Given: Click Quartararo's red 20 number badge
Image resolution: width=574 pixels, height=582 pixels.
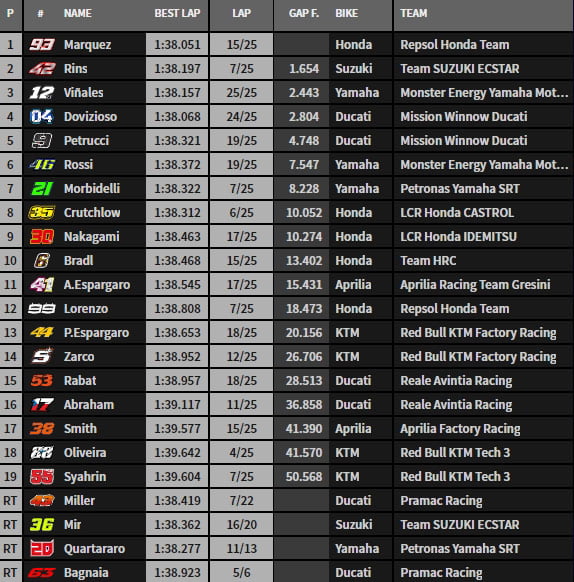Looking at the screenshot, I should [42, 549].
